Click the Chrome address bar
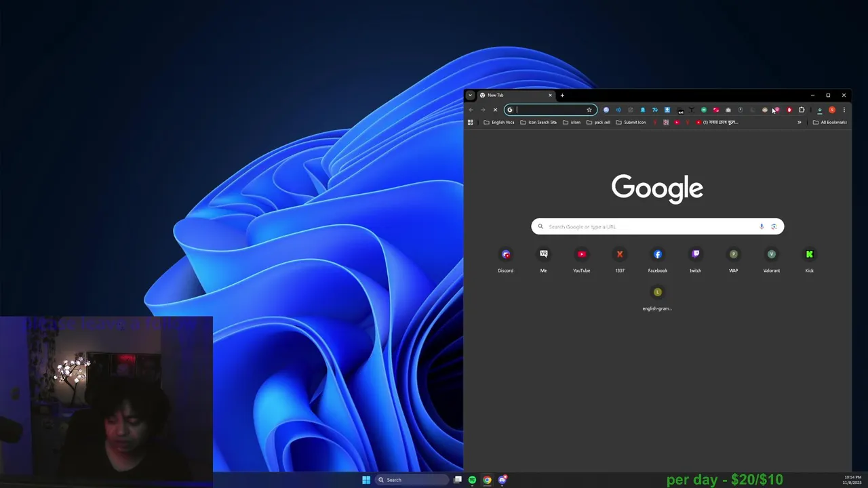The width and height of the screenshot is (868, 488). (549, 110)
